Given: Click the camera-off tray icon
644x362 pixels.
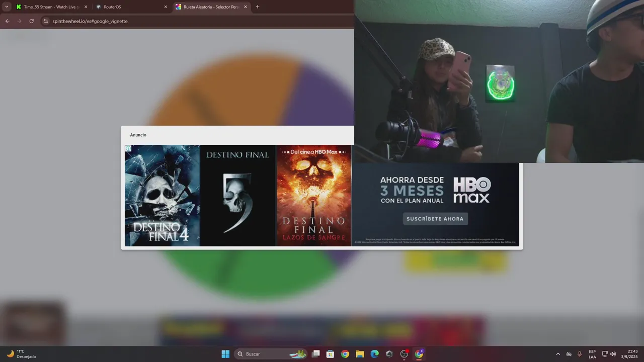Looking at the screenshot, I should click(569, 354).
